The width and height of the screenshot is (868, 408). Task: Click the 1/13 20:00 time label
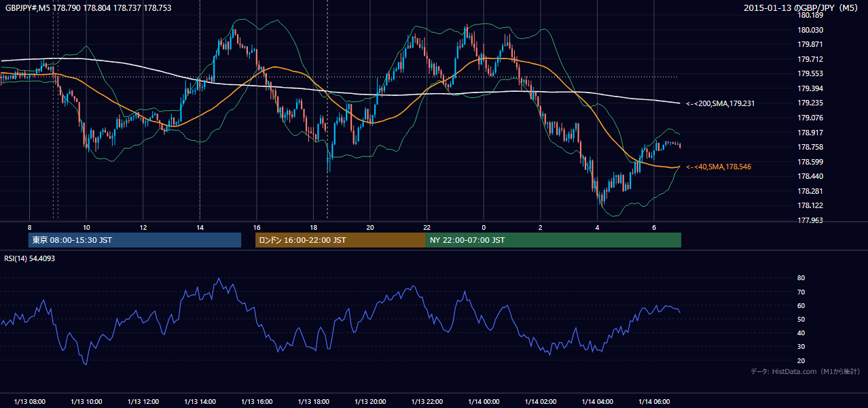(x=370, y=402)
